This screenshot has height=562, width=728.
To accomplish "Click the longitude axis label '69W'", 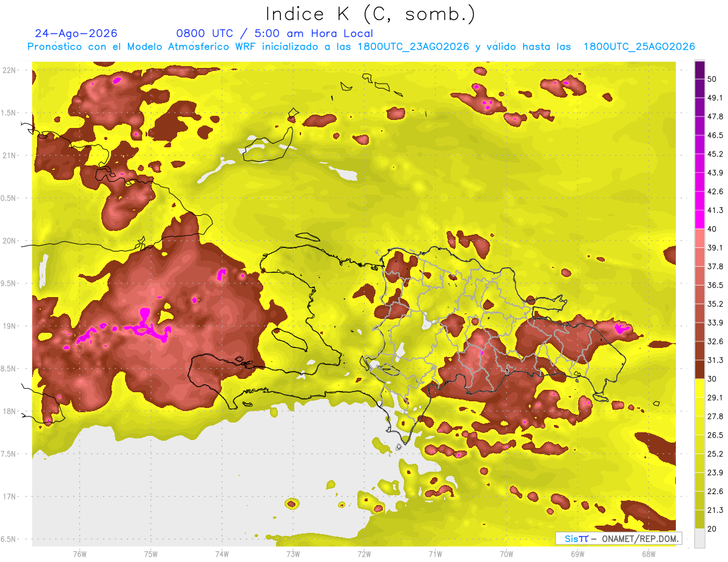I will (x=578, y=554).
